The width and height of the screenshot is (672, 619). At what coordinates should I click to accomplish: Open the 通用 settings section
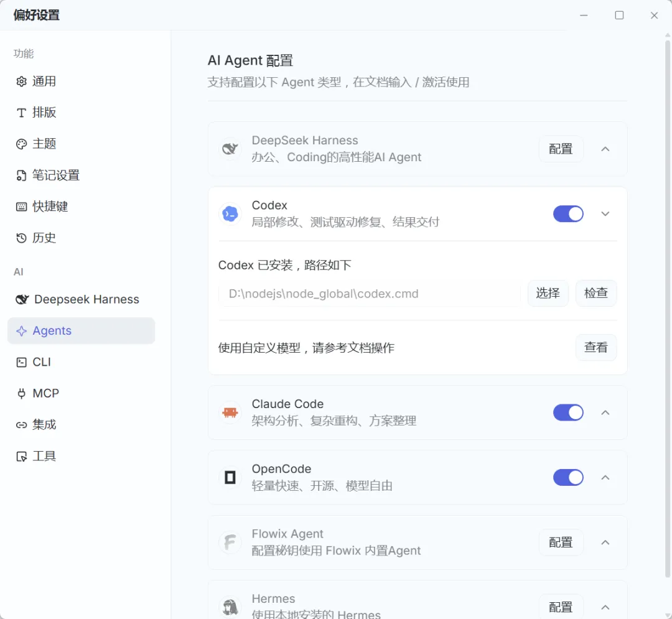pos(81,81)
